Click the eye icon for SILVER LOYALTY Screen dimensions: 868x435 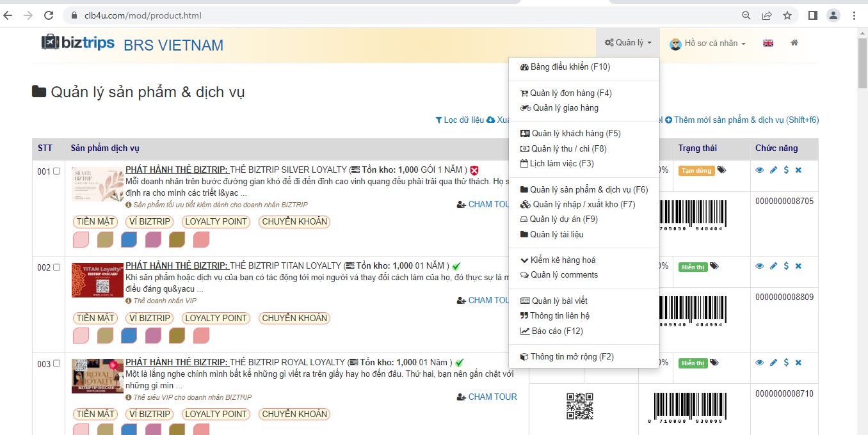point(760,170)
